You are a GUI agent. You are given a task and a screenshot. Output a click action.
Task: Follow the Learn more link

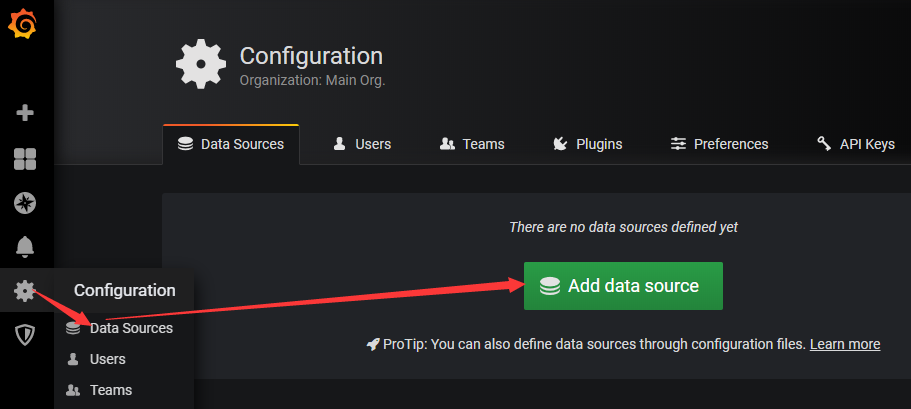(x=845, y=344)
